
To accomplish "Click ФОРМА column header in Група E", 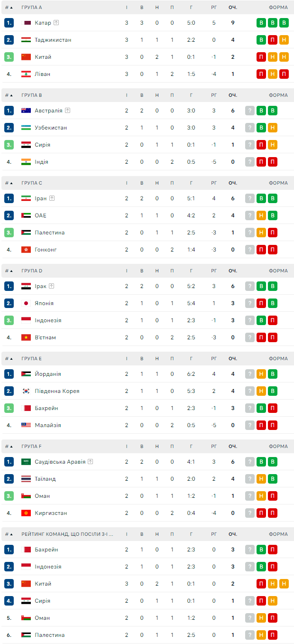I will click(x=278, y=359).
